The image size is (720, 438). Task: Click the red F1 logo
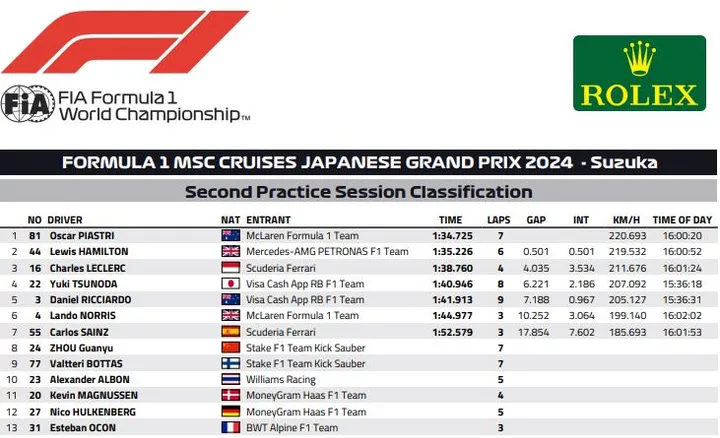tap(125, 42)
